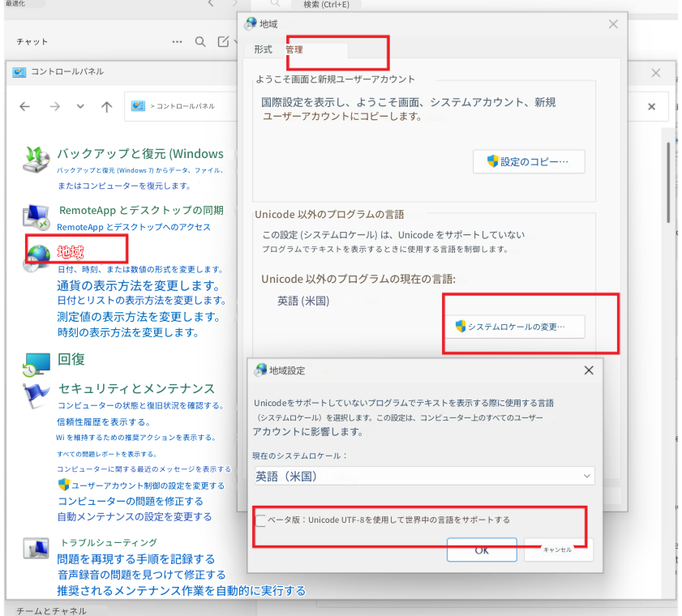Open recent locations dropdown chevron
The width and height of the screenshot is (682, 616).
80,106
